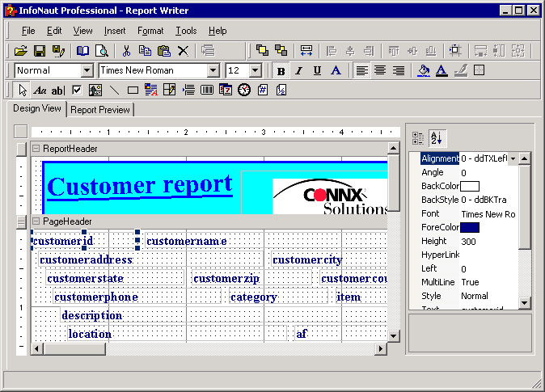
Task: Open the Times New Roman font dropdown
Action: [x=213, y=70]
